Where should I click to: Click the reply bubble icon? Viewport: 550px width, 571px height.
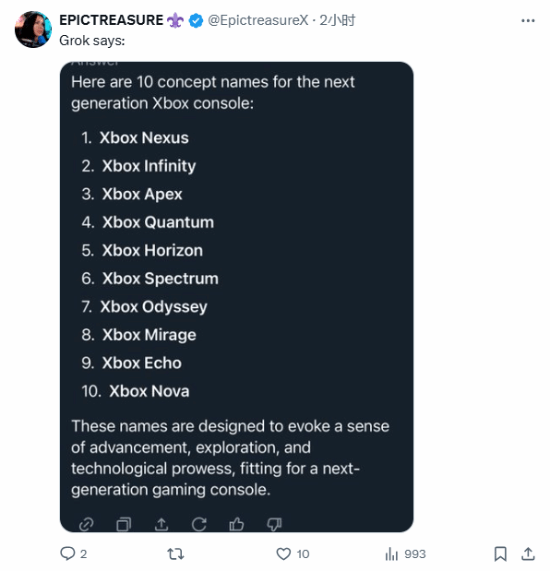click(x=67, y=554)
